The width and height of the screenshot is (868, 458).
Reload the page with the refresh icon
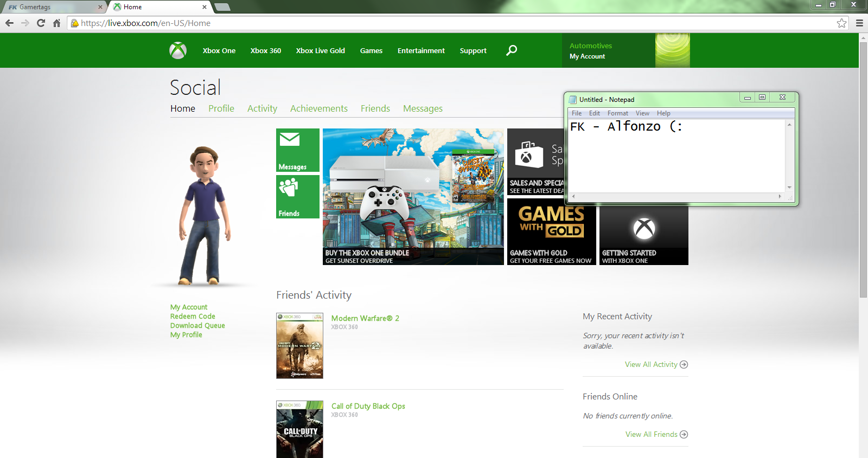[x=41, y=23]
